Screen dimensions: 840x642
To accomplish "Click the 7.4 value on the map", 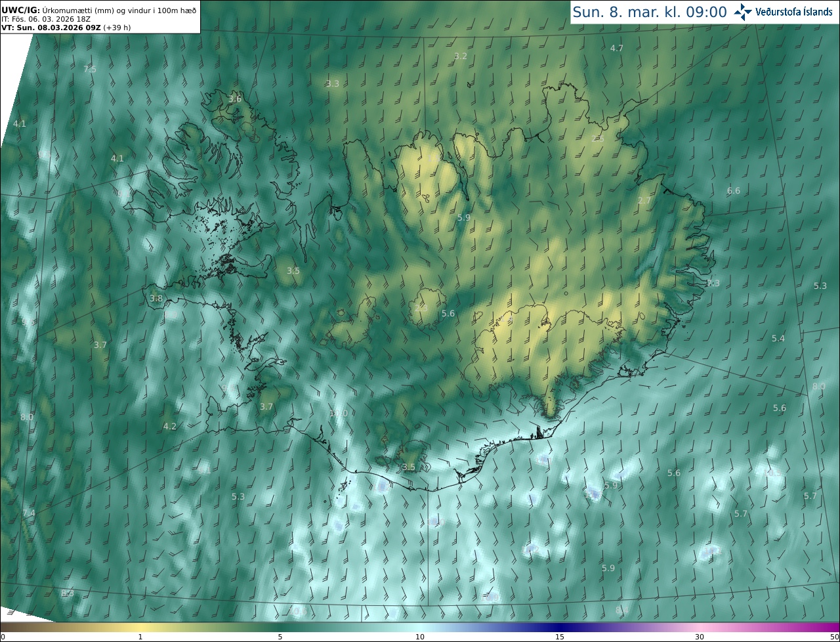I will (x=29, y=513).
